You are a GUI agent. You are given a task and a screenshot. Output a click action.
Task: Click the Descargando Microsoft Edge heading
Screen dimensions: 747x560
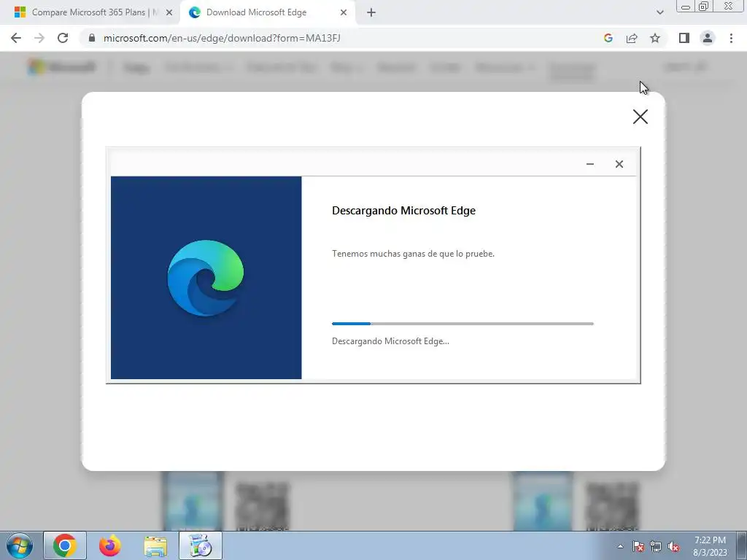[403, 211]
